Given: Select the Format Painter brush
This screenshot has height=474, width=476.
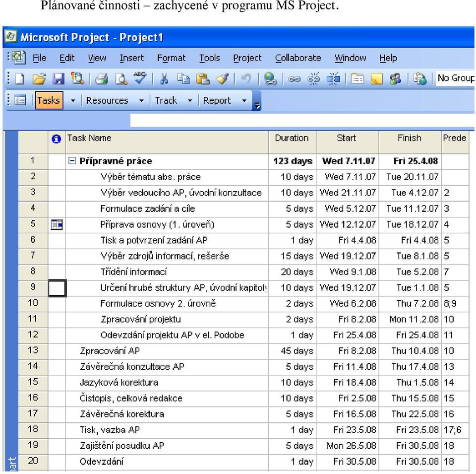Looking at the screenshot, I should pyautogui.click(x=223, y=79).
